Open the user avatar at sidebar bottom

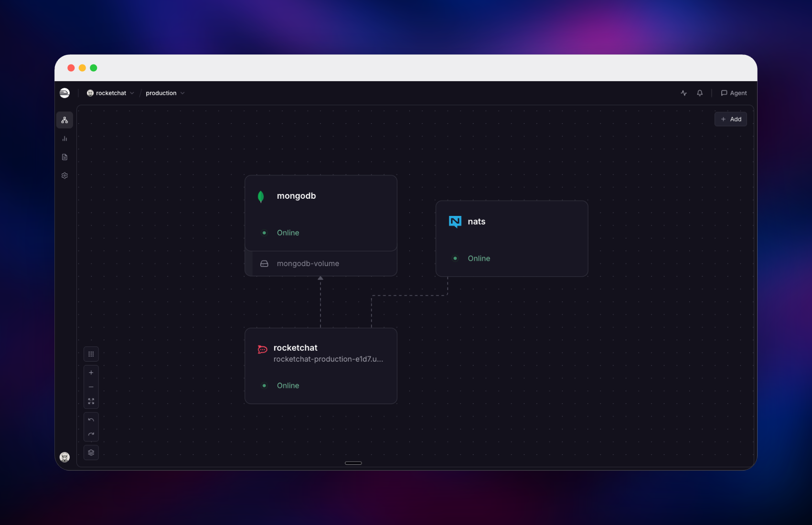click(x=64, y=457)
